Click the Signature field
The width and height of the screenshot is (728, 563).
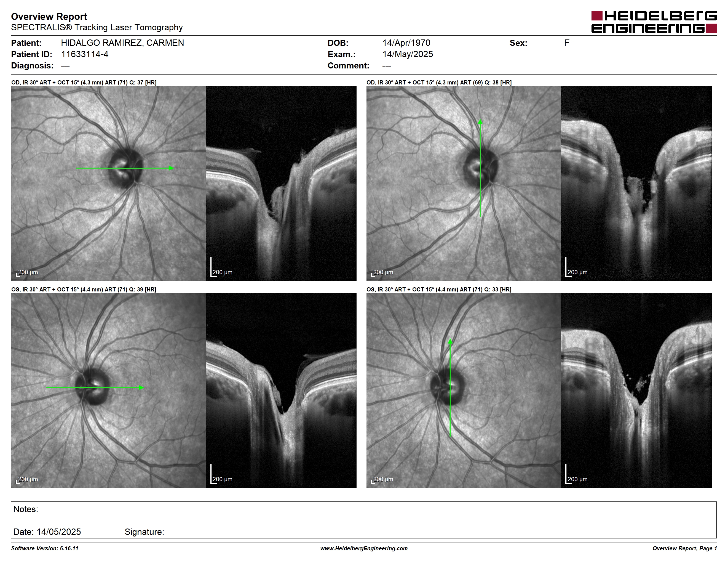[x=144, y=532]
